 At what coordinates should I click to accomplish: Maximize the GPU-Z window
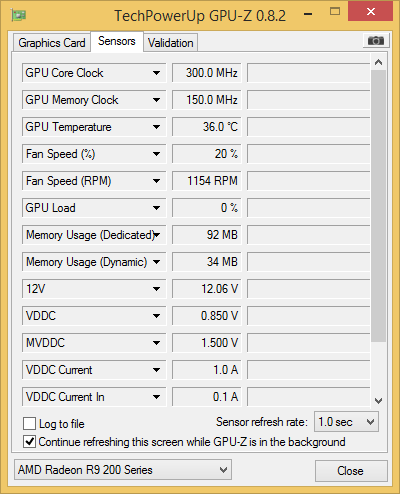(335, 12)
